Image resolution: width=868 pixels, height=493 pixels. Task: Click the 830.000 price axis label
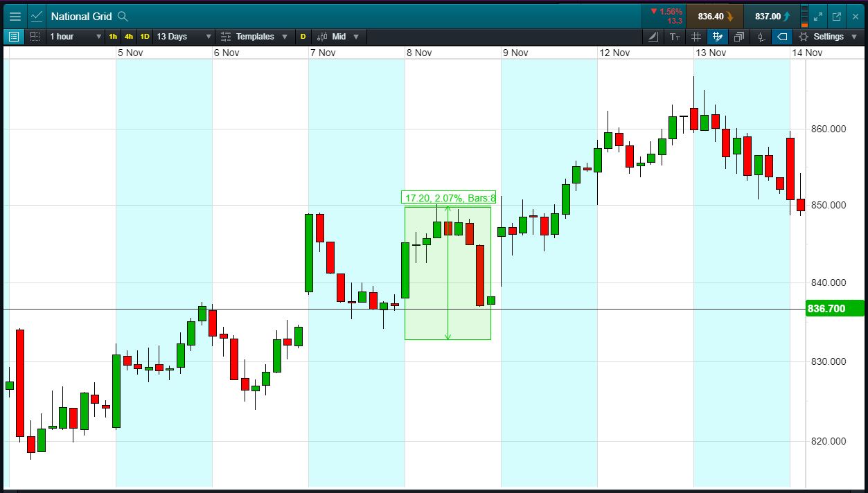pyautogui.click(x=828, y=361)
